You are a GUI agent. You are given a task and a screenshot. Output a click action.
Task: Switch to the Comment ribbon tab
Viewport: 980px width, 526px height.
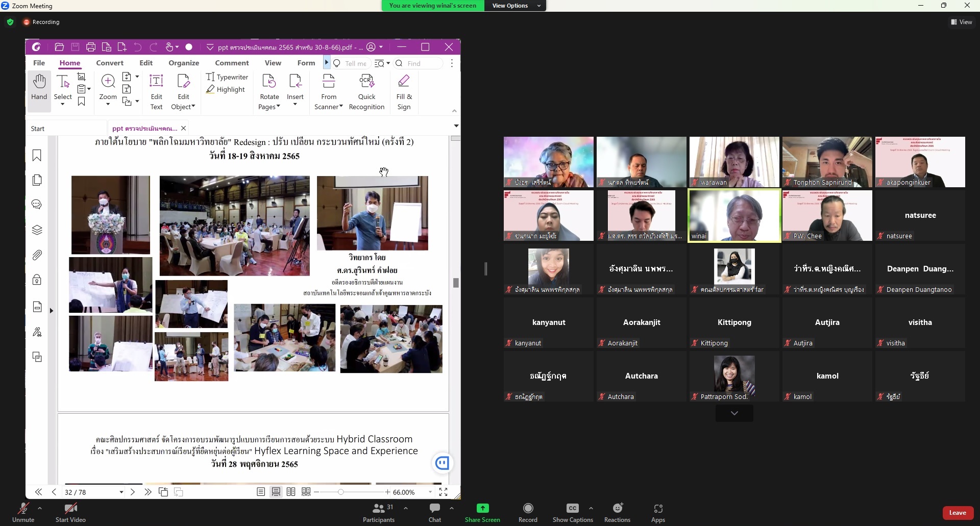click(232, 63)
